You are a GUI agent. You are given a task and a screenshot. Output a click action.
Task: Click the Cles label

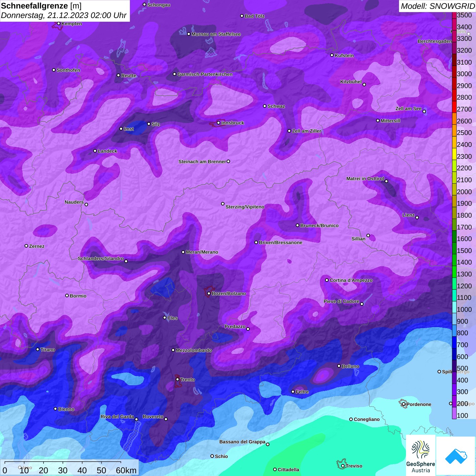(x=172, y=318)
